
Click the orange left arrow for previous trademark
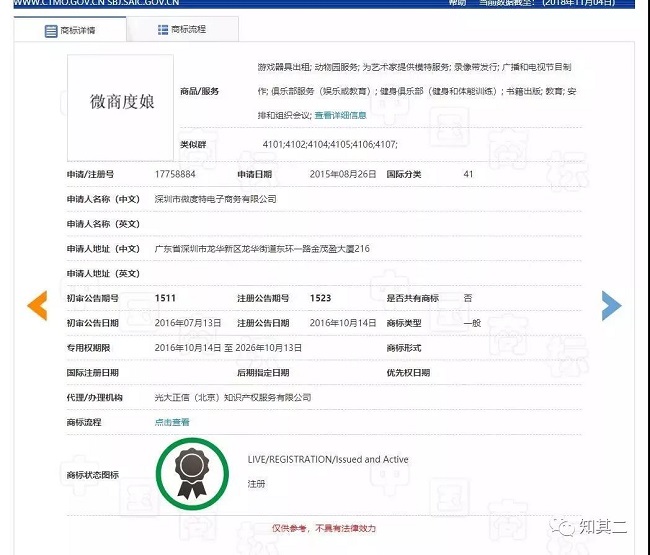pos(37,305)
